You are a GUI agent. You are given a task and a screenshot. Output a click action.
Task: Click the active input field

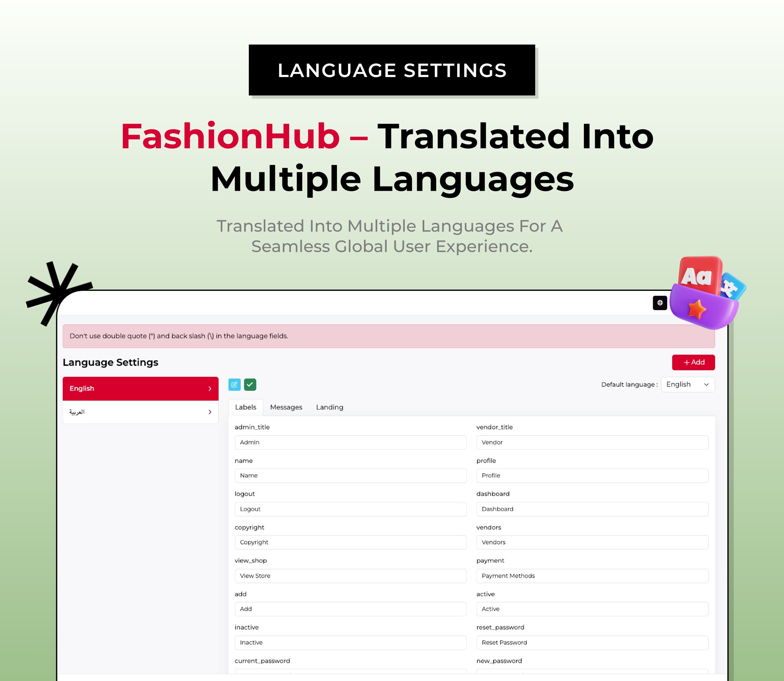point(592,609)
